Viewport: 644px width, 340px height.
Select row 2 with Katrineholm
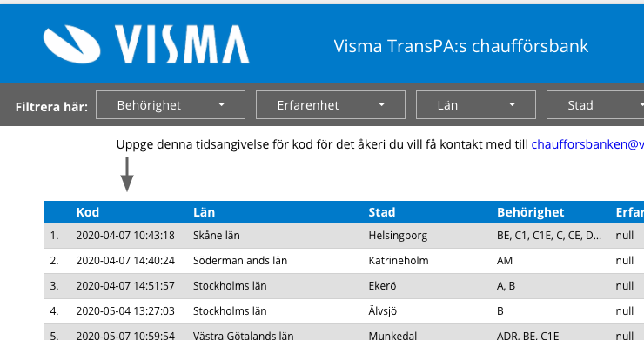pos(344,261)
